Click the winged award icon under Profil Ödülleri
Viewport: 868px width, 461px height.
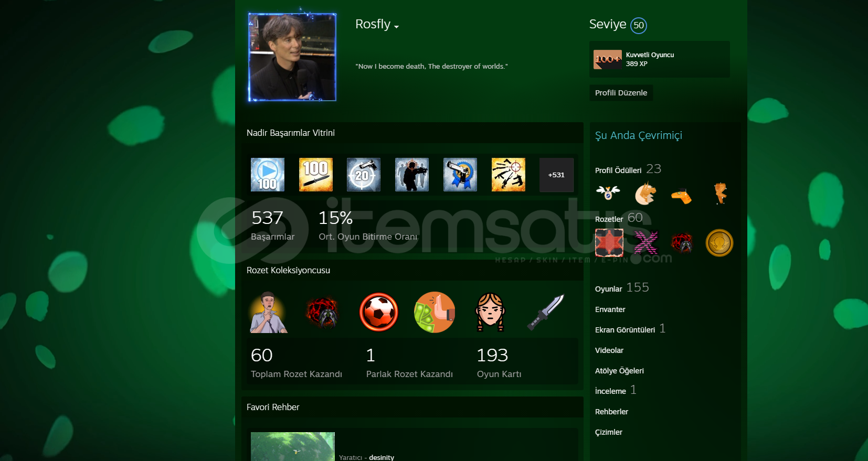click(x=608, y=193)
